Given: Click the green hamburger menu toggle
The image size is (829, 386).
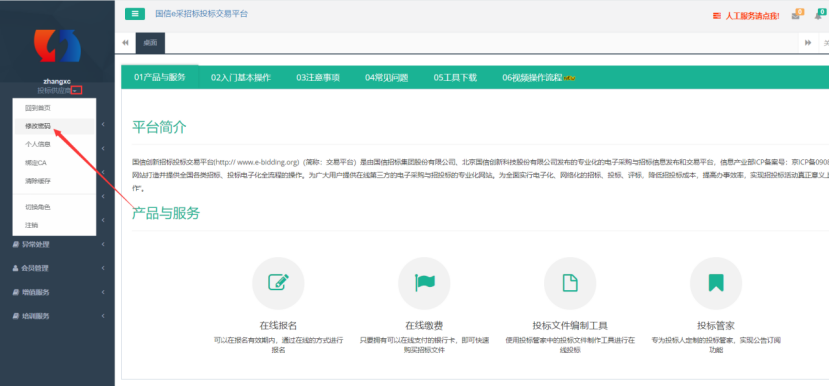Looking at the screenshot, I should (135, 14).
